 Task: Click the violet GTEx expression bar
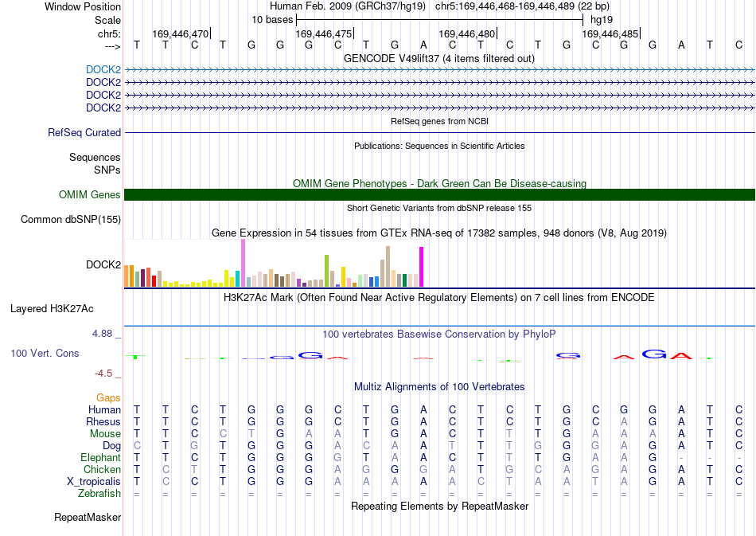click(x=243, y=263)
